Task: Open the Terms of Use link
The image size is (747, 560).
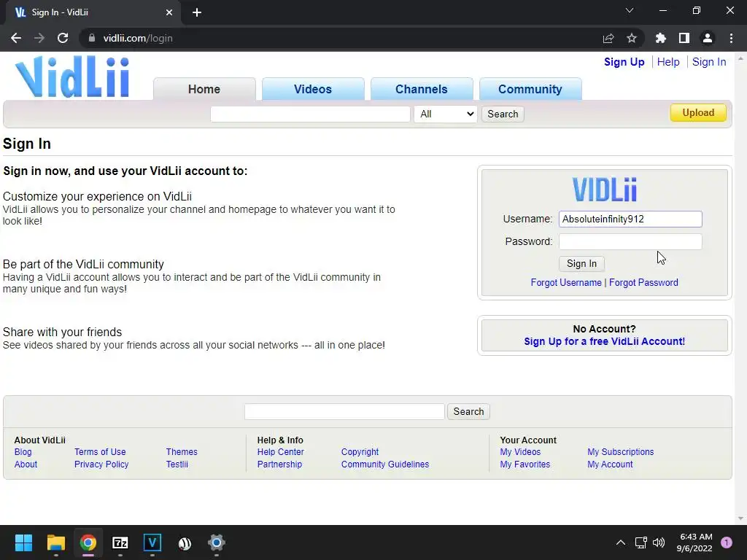Action: [x=100, y=452]
